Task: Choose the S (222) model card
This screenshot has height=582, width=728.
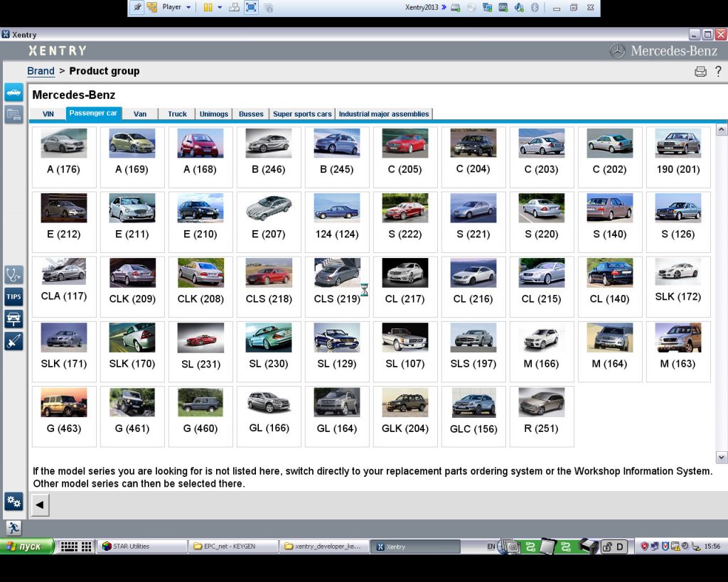Action: [405, 222]
